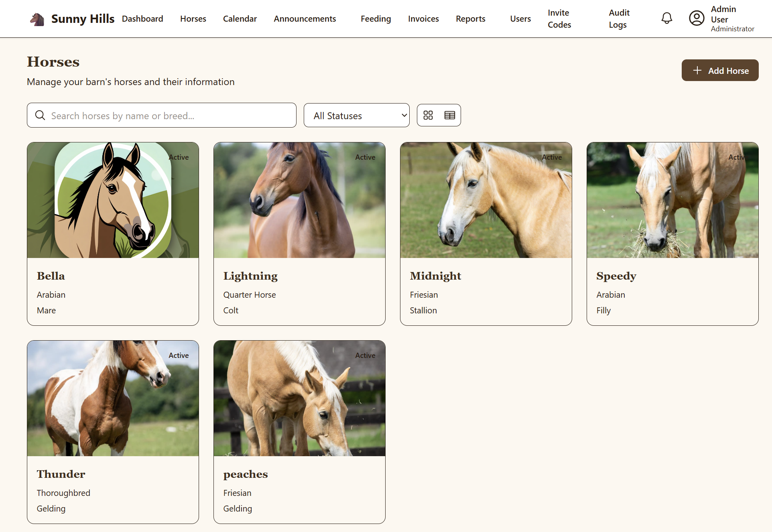Click the Sunny Hills horse logo icon
Screen dimensions: 772x532
(x=37, y=19)
